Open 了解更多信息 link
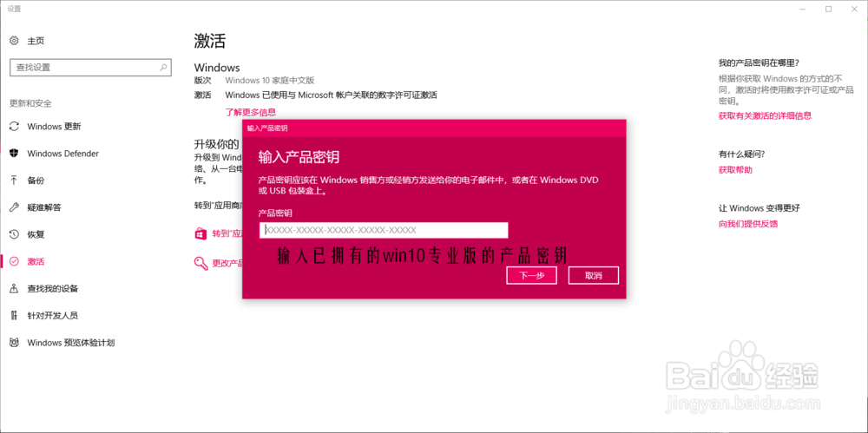This screenshot has height=433, width=868. coord(251,112)
